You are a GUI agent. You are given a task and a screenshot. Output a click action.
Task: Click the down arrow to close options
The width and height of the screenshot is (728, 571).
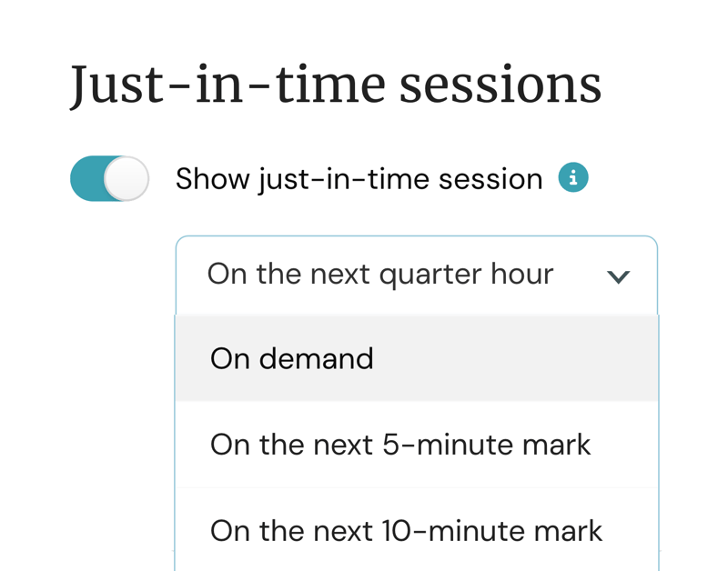619,276
